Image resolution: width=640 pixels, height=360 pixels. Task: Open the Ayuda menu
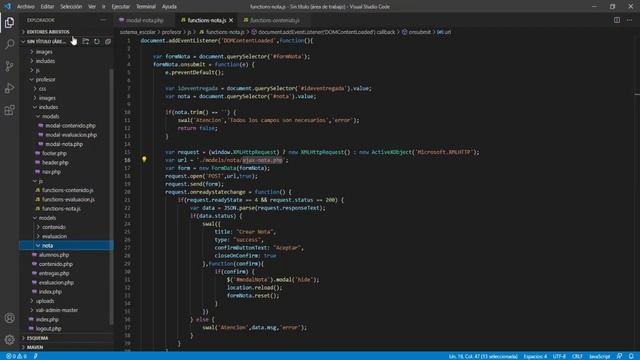[169, 7]
